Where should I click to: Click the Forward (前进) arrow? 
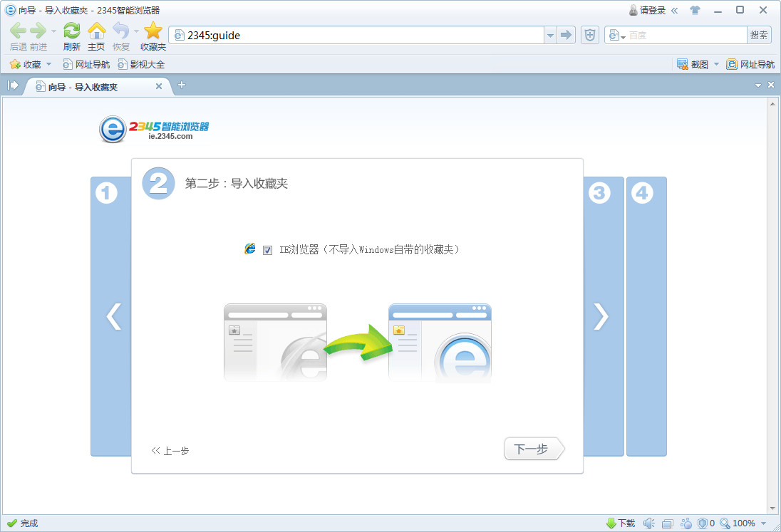38,31
